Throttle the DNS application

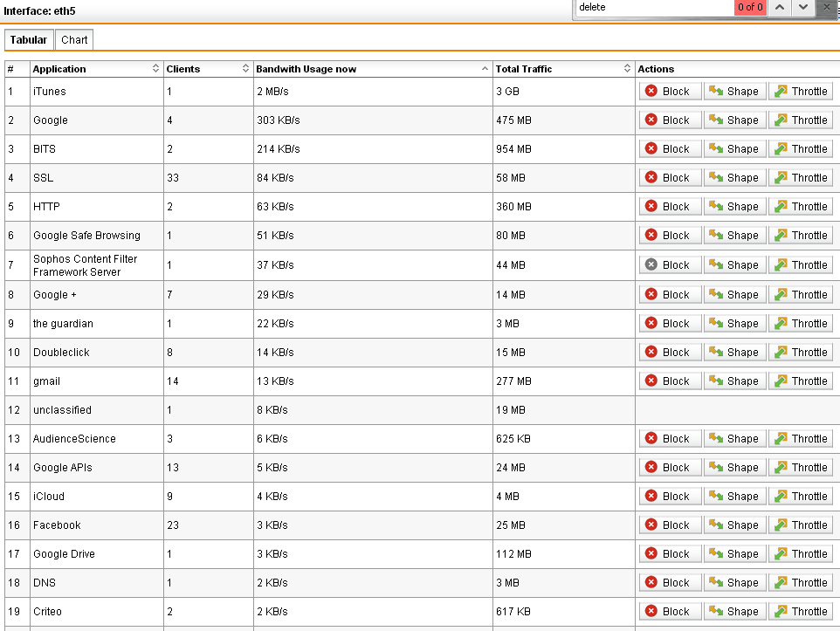pos(800,583)
